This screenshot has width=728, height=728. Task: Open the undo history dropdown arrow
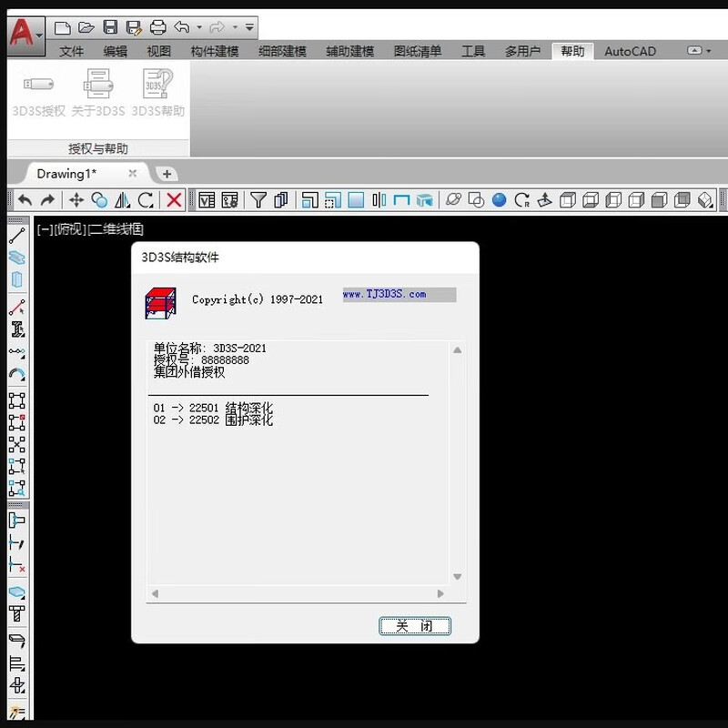pyautogui.click(x=198, y=27)
